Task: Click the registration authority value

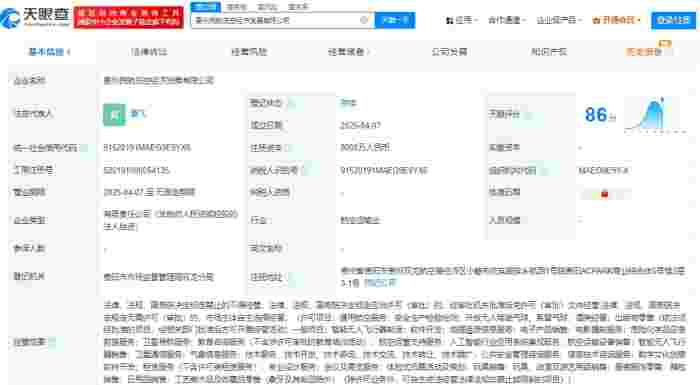Action: (x=159, y=277)
